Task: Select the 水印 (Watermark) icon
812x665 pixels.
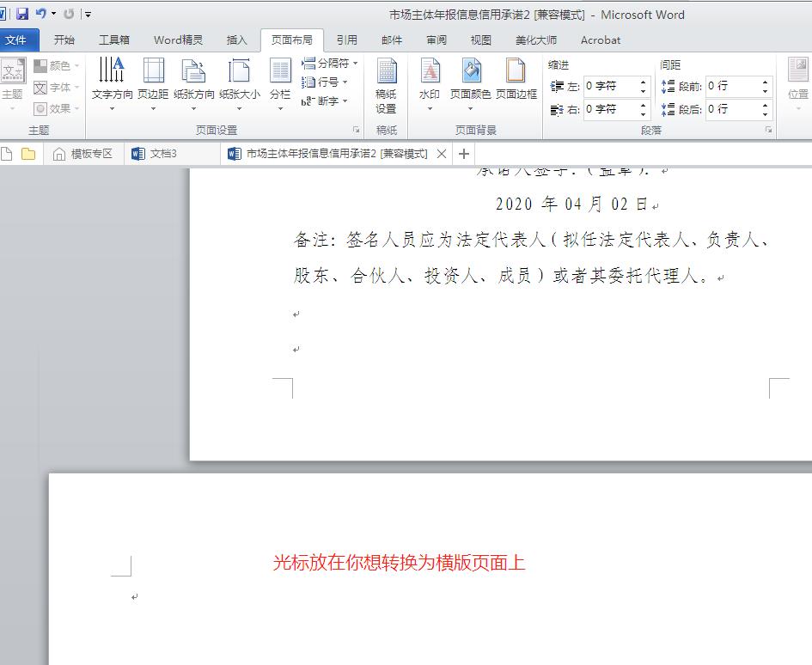Action: pos(429,82)
